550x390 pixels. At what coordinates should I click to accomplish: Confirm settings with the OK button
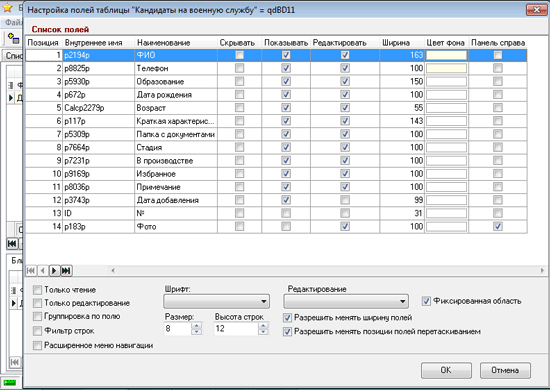point(446,370)
